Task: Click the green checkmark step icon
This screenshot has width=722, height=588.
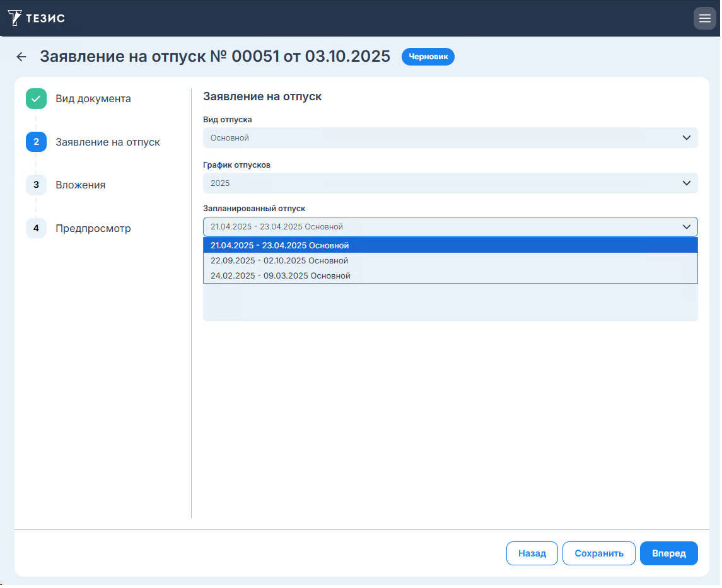Action: click(36, 99)
